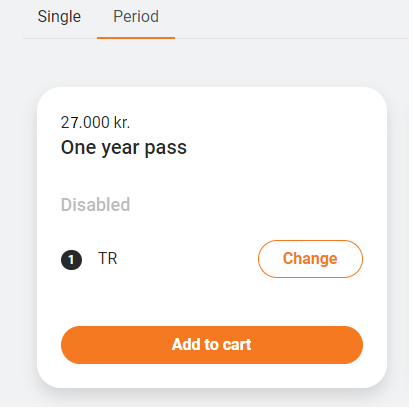This screenshot has height=411, width=414.
Task: Click the orange Change text inside outlined pill
Action: pos(310,259)
